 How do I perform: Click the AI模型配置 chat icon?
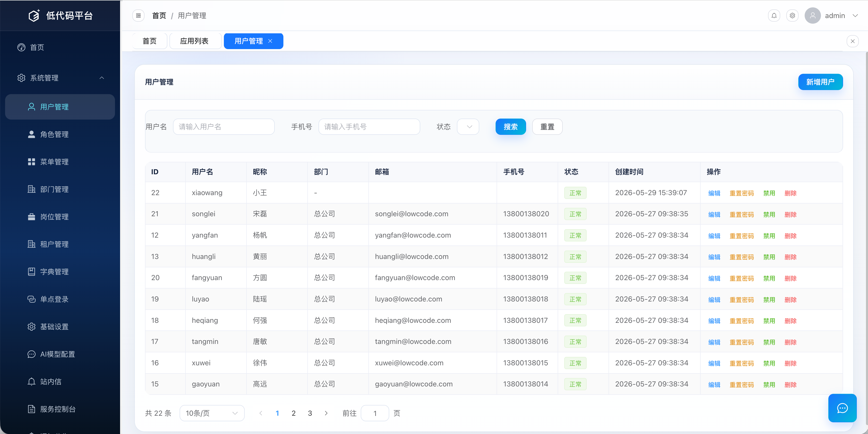point(31,354)
